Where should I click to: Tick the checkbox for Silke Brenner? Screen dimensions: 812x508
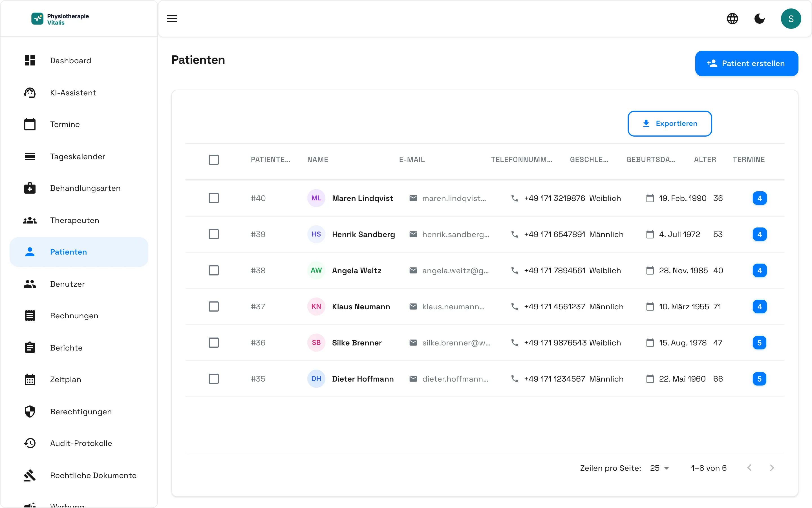click(213, 343)
